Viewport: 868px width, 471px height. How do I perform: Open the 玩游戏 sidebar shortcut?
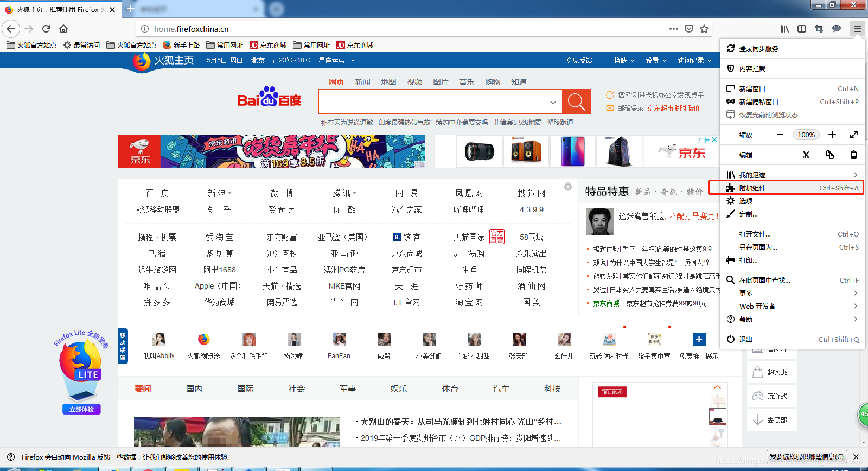click(771, 396)
